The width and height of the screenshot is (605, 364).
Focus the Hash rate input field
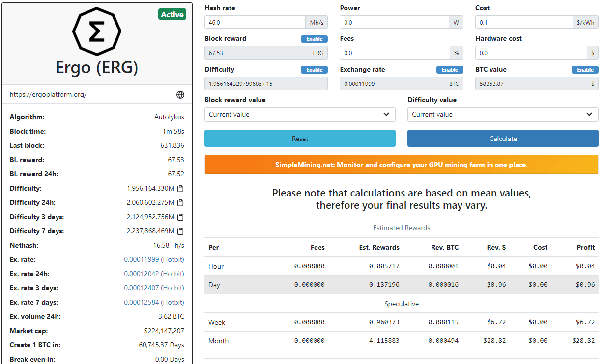pyautogui.click(x=255, y=22)
